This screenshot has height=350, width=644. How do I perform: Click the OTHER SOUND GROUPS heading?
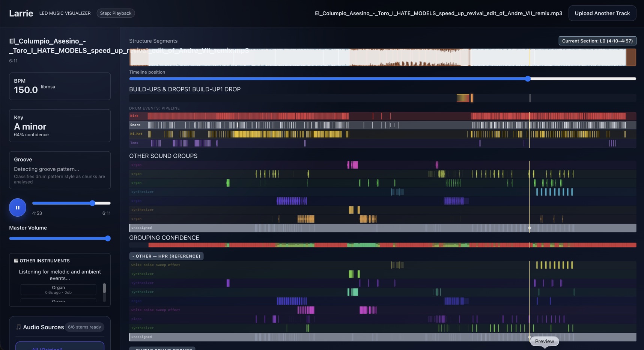coord(163,156)
